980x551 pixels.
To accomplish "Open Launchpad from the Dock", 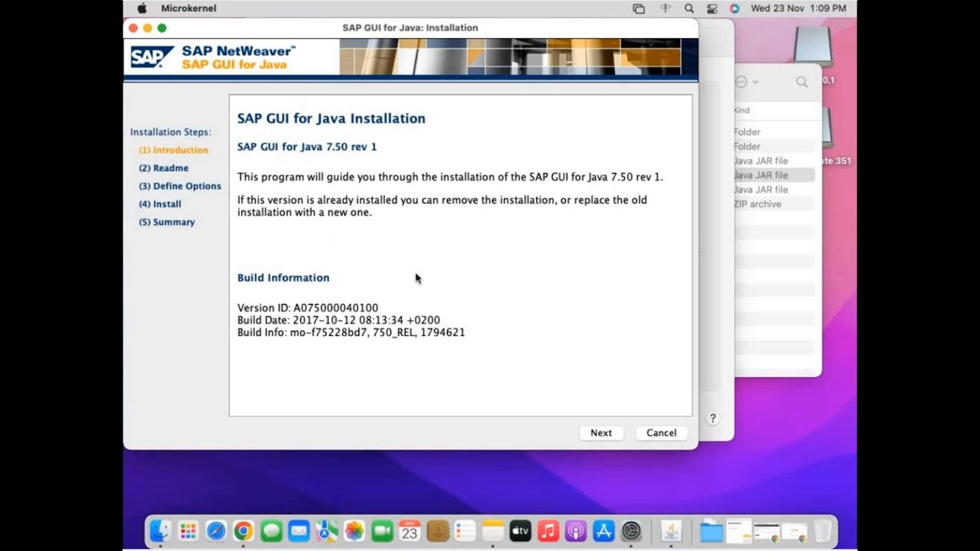I will click(188, 530).
